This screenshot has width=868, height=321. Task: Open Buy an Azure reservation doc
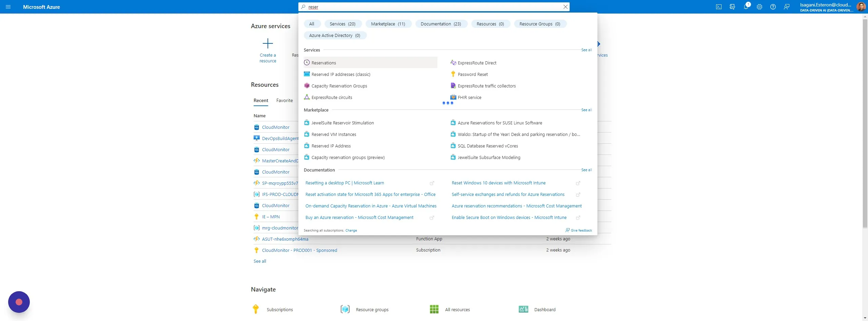click(359, 217)
